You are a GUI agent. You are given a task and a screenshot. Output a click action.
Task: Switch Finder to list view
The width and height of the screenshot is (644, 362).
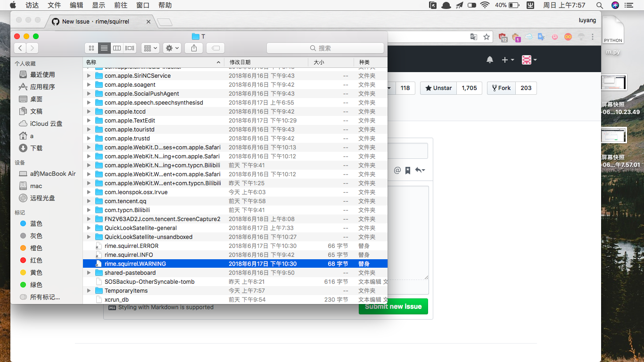pyautogui.click(x=104, y=48)
